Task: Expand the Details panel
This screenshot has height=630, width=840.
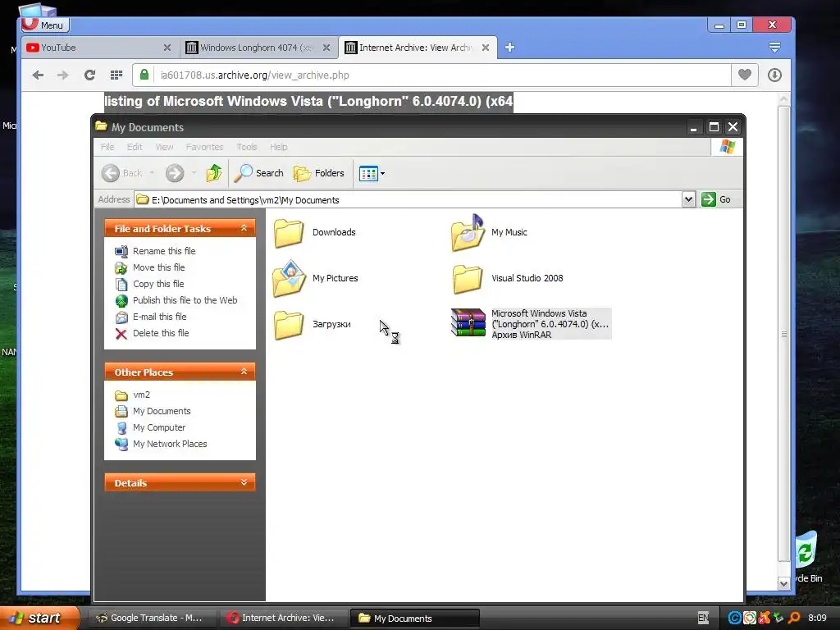Action: (x=244, y=482)
